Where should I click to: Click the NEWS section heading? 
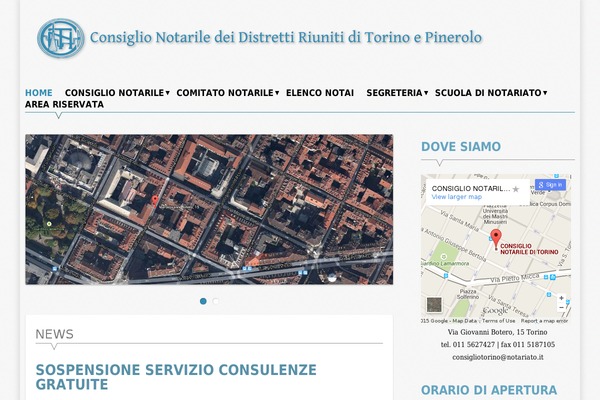54,334
